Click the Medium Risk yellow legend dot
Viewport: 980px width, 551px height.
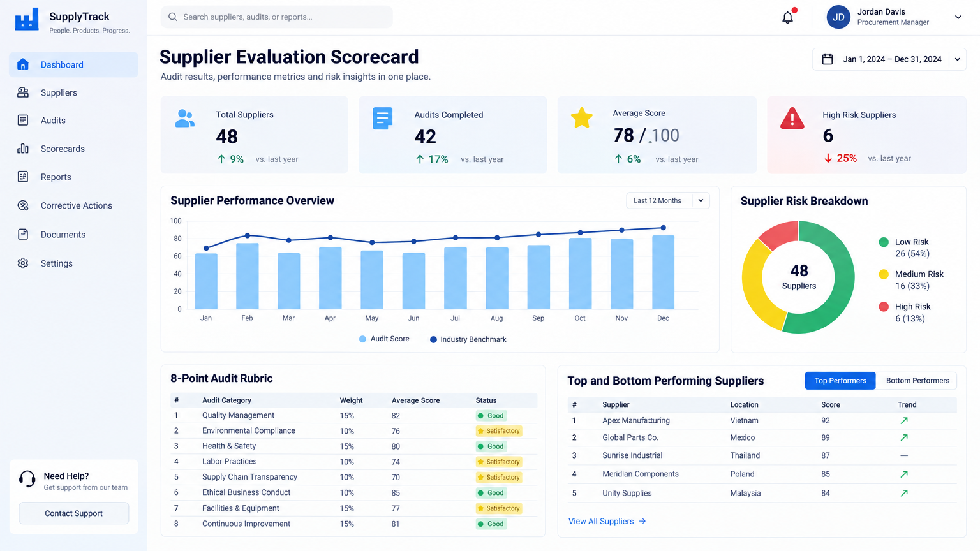pos(884,274)
